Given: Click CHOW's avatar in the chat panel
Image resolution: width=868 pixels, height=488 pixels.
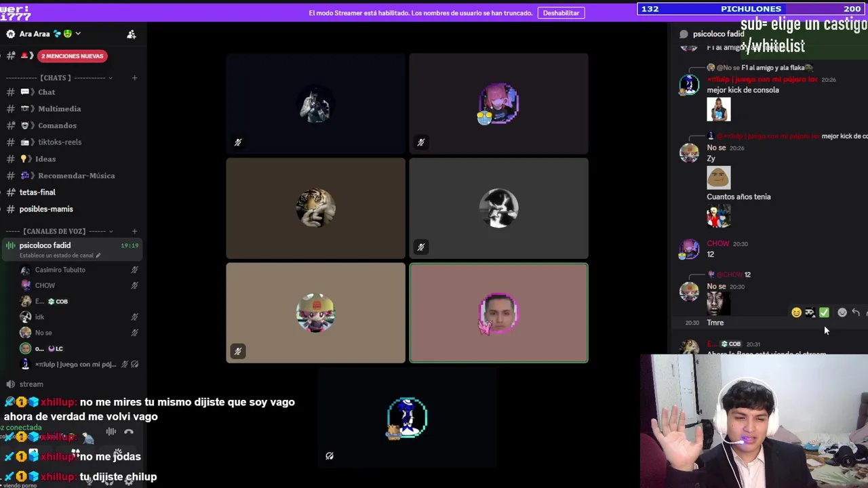Looking at the screenshot, I should 689,249.
